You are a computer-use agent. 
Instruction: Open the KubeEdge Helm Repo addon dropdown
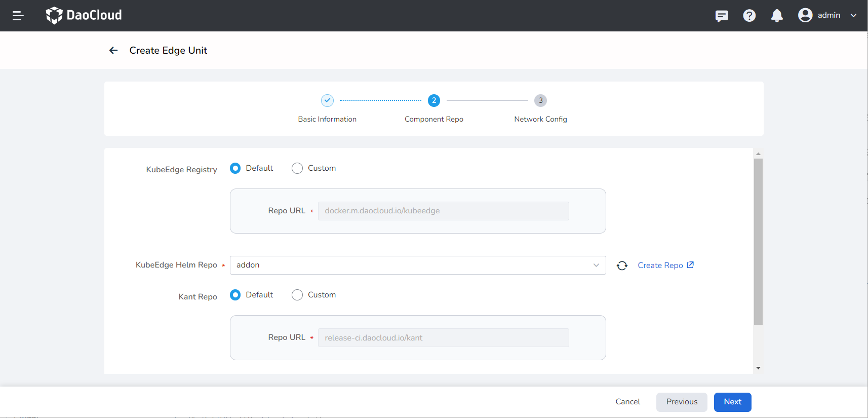click(418, 265)
